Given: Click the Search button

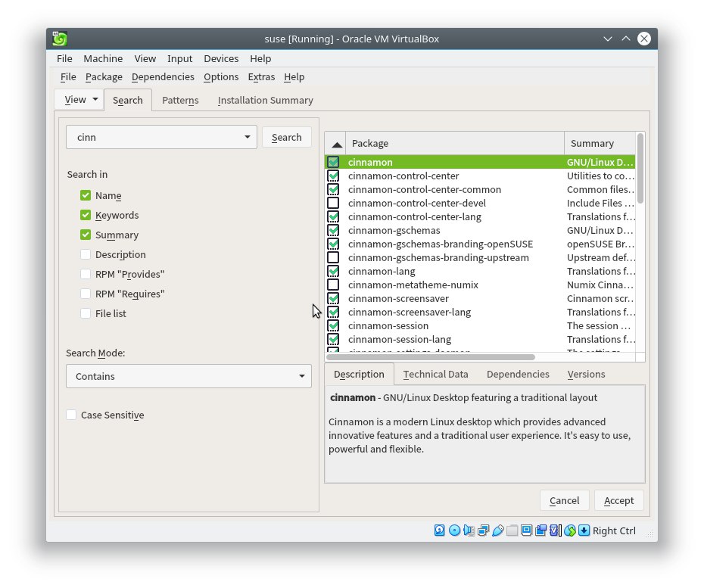Looking at the screenshot, I should [286, 137].
